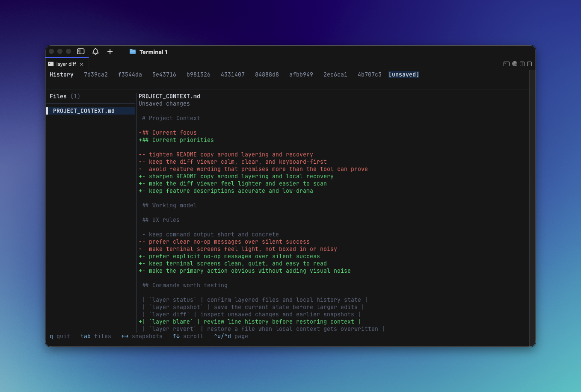Open PROJECT_CONTEXT.md in Files list

[x=84, y=111]
